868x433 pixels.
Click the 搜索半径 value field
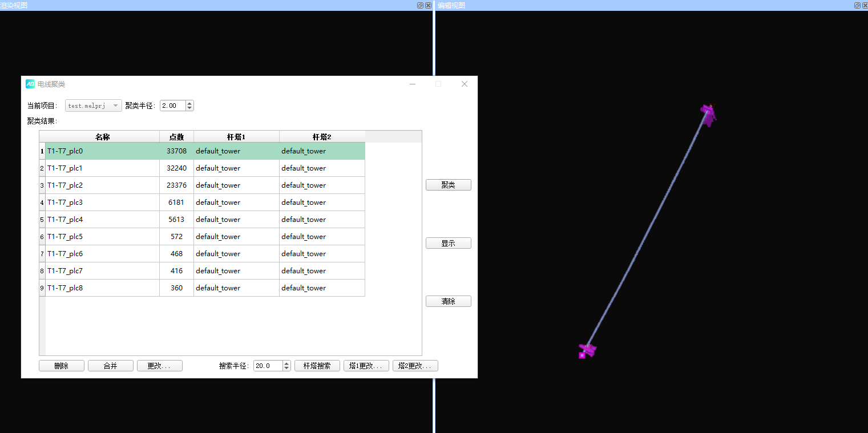(x=268, y=366)
